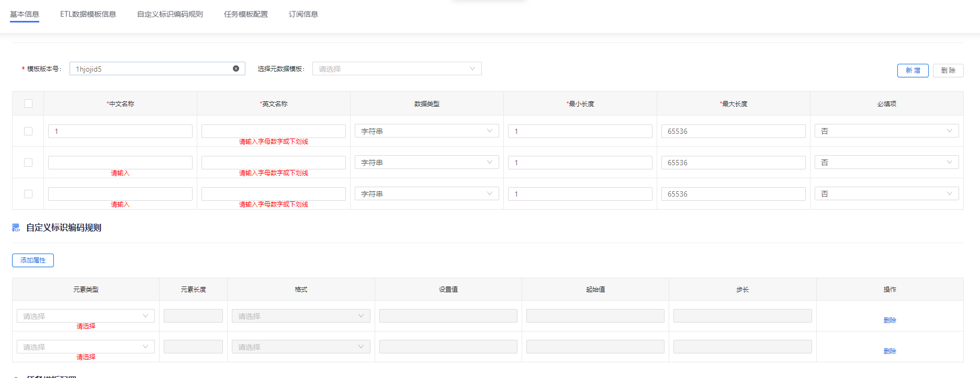Click 删除 link in second rule row
The width and height of the screenshot is (980, 378).
coord(890,351)
